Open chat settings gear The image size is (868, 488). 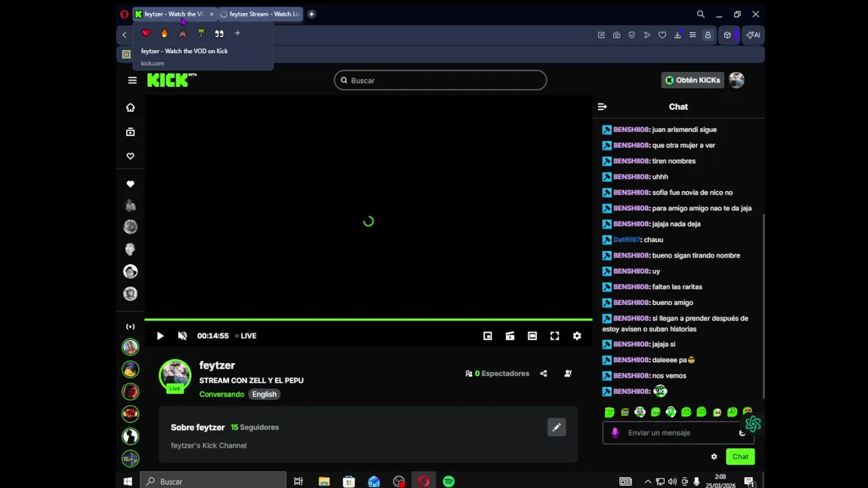pyautogui.click(x=714, y=457)
